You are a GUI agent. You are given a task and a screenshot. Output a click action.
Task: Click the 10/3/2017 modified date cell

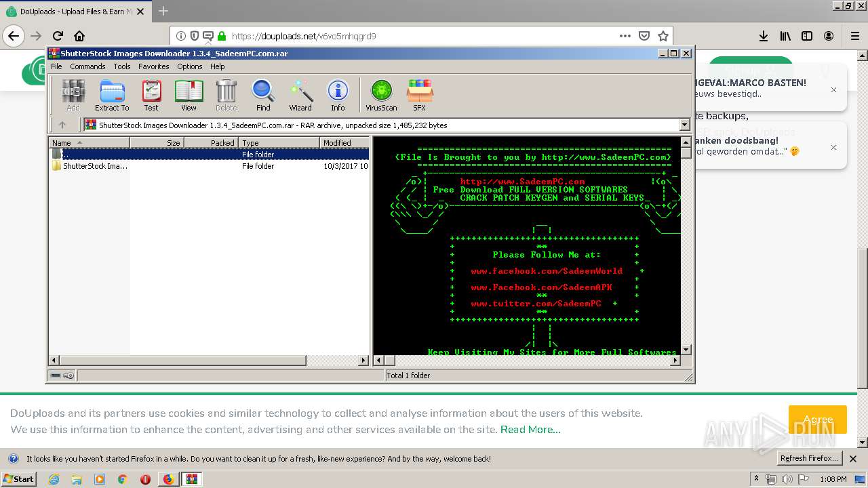[x=346, y=166]
